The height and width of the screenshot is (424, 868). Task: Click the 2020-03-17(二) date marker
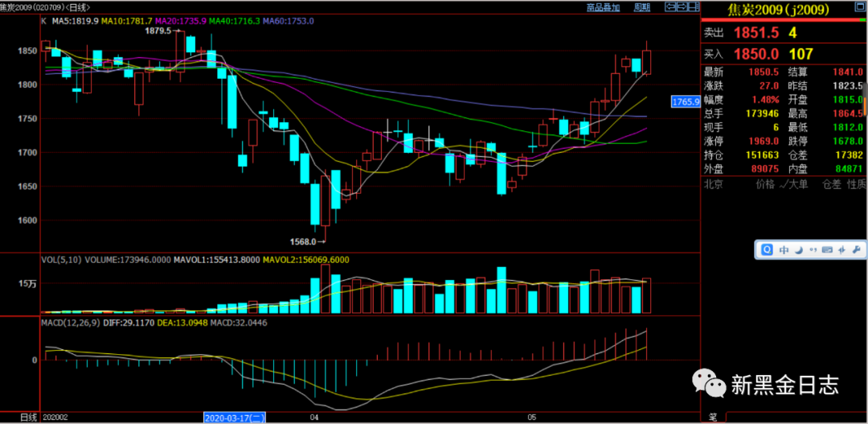point(236,417)
